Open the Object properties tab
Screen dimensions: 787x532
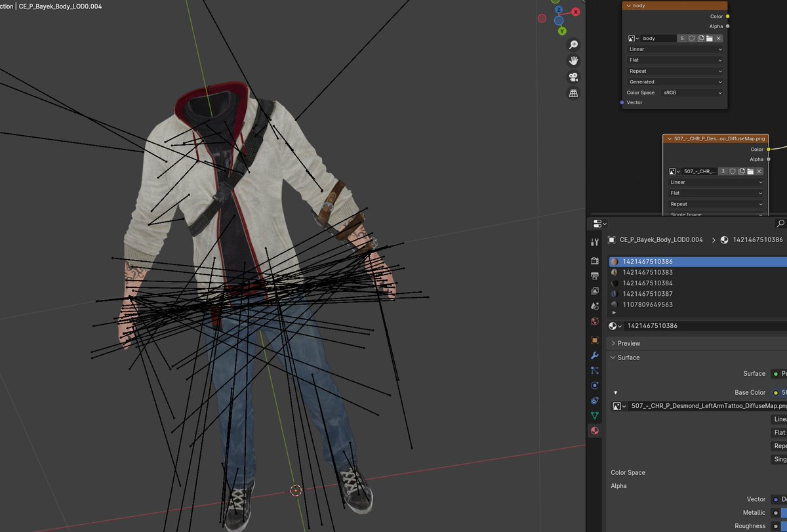(x=595, y=340)
